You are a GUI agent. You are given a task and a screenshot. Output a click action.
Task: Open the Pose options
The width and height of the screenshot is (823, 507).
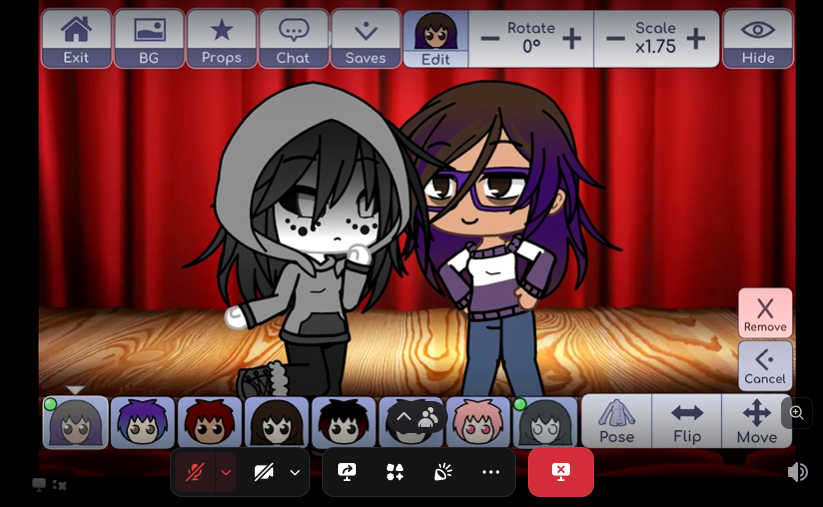click(617, 421)
